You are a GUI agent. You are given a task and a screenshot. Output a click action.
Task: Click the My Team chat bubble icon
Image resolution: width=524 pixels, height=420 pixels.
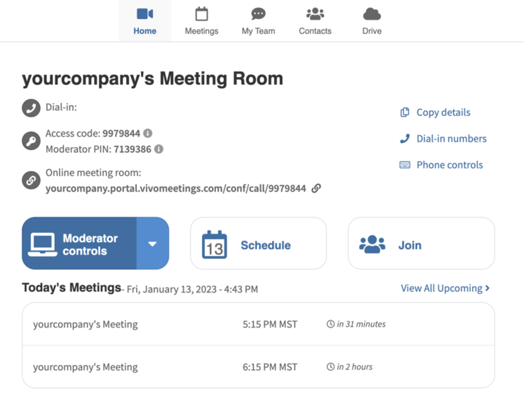[258, 14]
